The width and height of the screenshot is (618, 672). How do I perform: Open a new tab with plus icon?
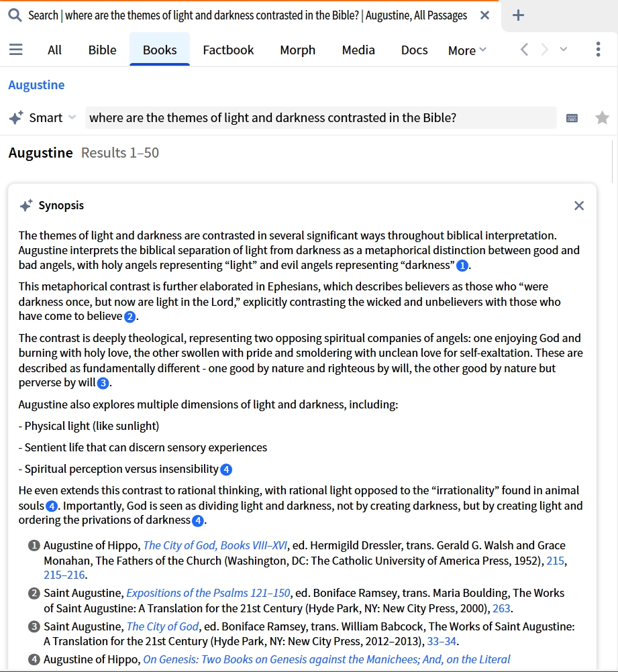click(x=518, y=15)
